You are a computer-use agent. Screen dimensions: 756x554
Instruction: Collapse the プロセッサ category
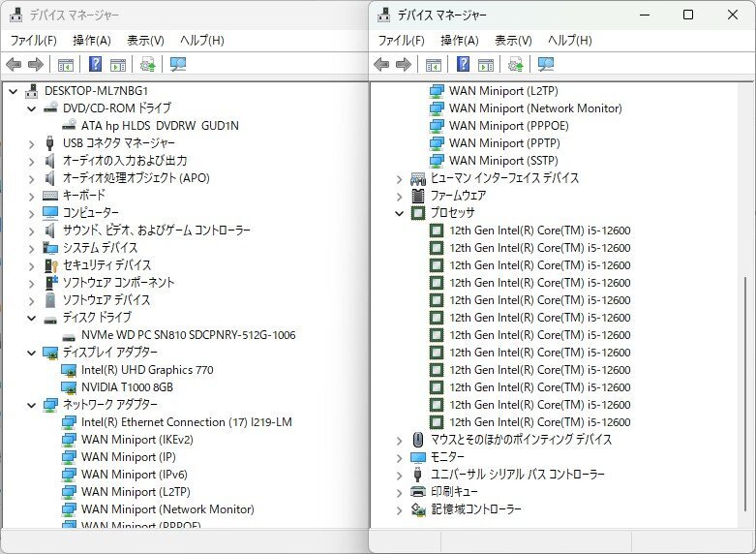(400, 213)
